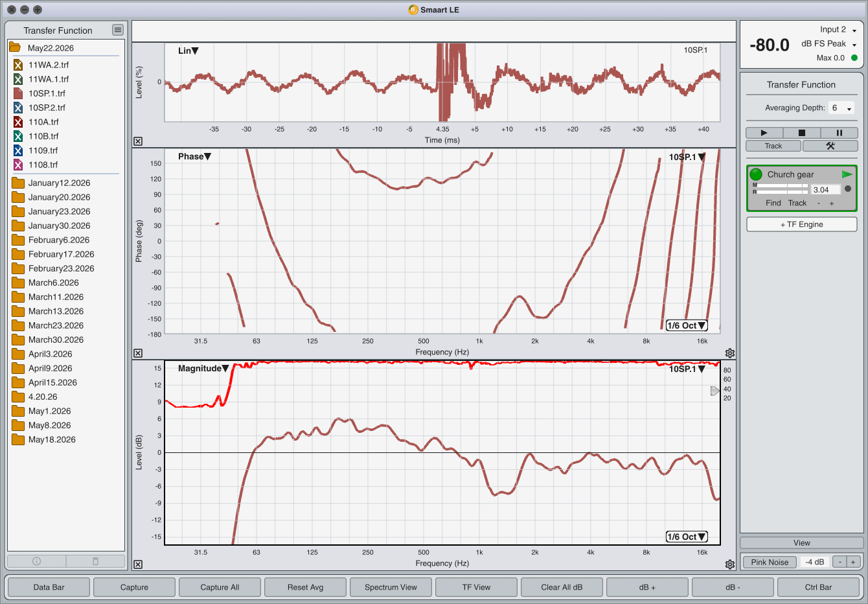Click the Clear All dB button
This screenshot has width=868, height=604.
(562, 587)
